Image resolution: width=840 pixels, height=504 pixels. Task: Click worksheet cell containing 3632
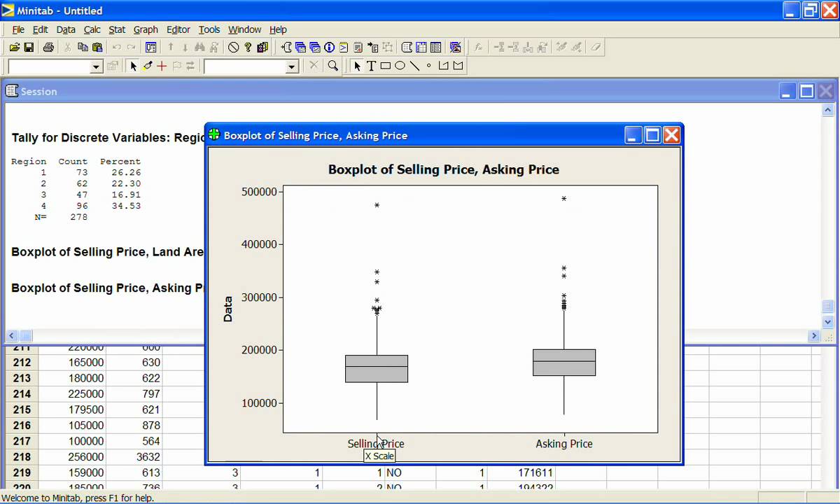134,457
